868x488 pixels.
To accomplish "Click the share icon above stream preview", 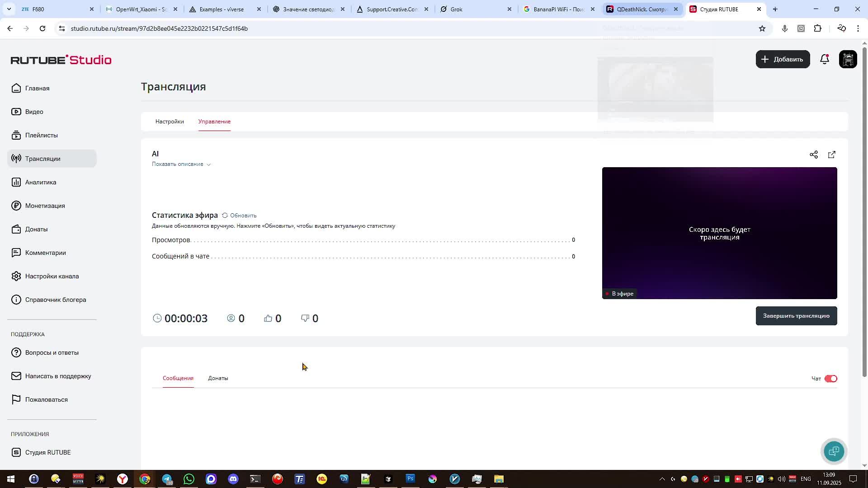I will click(813, 155).
